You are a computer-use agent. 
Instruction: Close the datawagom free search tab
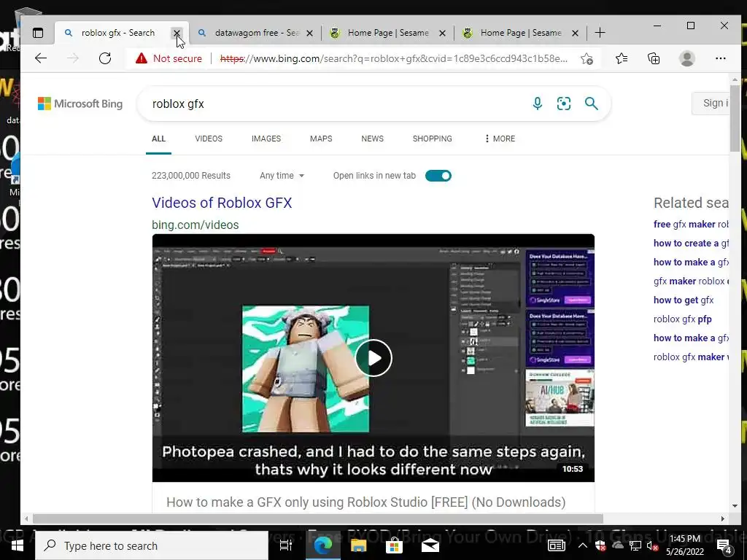tap(309, 34)
